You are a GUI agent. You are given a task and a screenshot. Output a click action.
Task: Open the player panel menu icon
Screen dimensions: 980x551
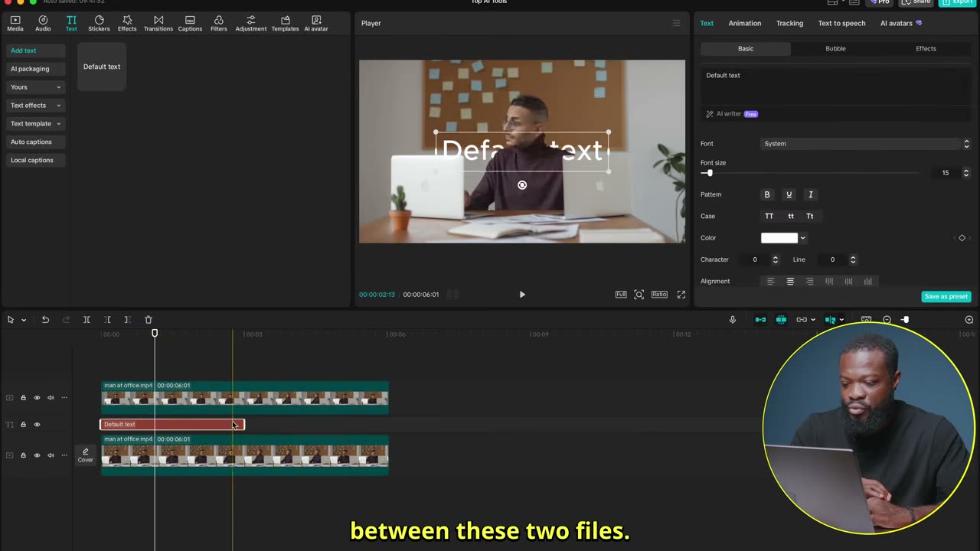pyautogui.click(x=676, y=23)
